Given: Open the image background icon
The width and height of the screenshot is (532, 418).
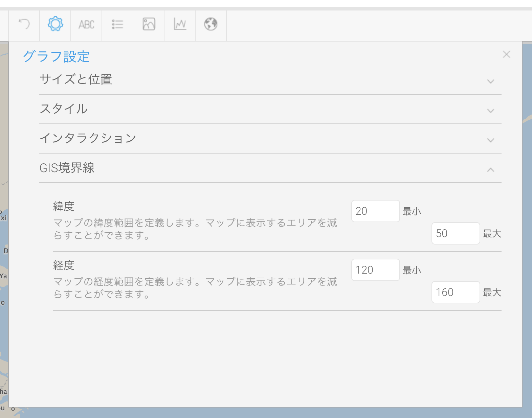Looking at the screenshot, I should pyautogui.click(x=149, y=24).
